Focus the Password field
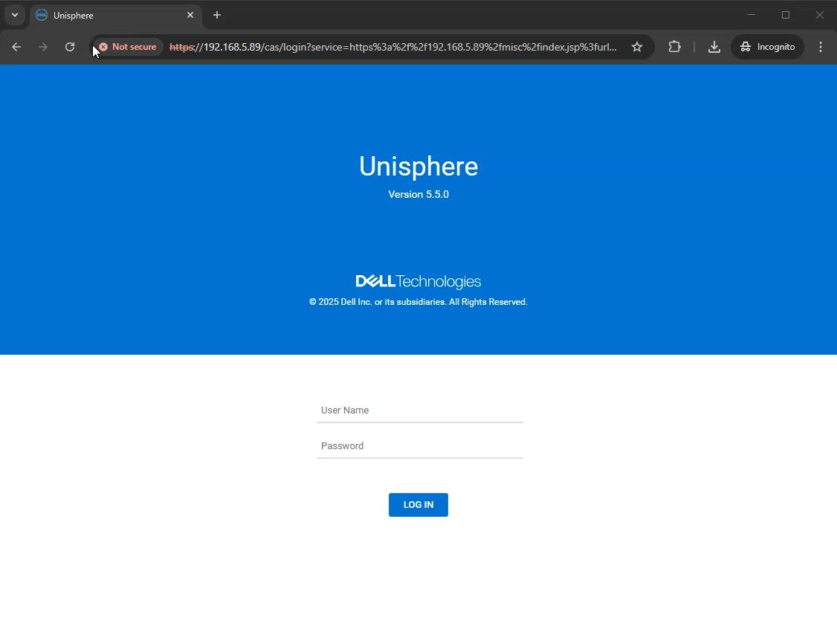The height and width of the screenshot is (644, 837). tap(420, 446)
